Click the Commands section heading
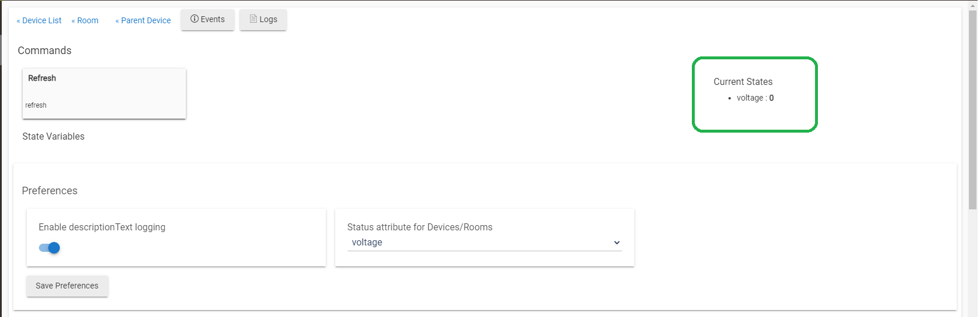980x317 pixels. tap(45, 51)
